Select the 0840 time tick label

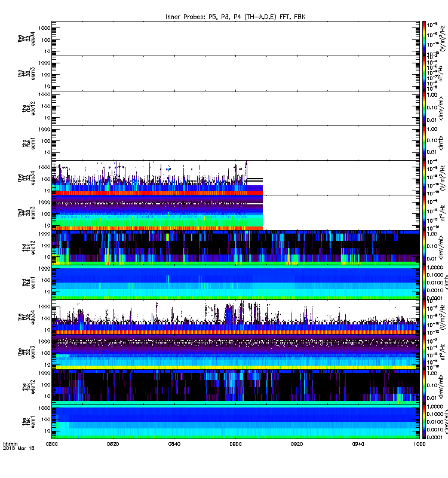174,444
